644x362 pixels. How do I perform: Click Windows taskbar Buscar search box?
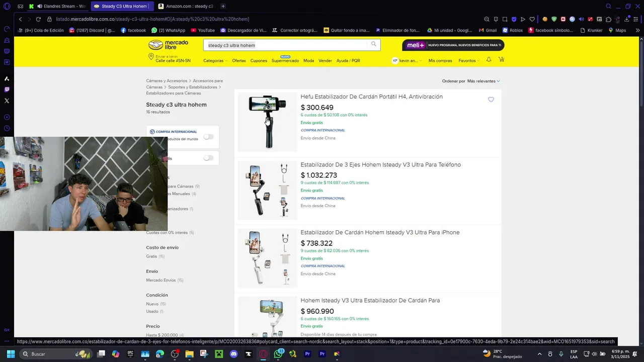[56, 354]
